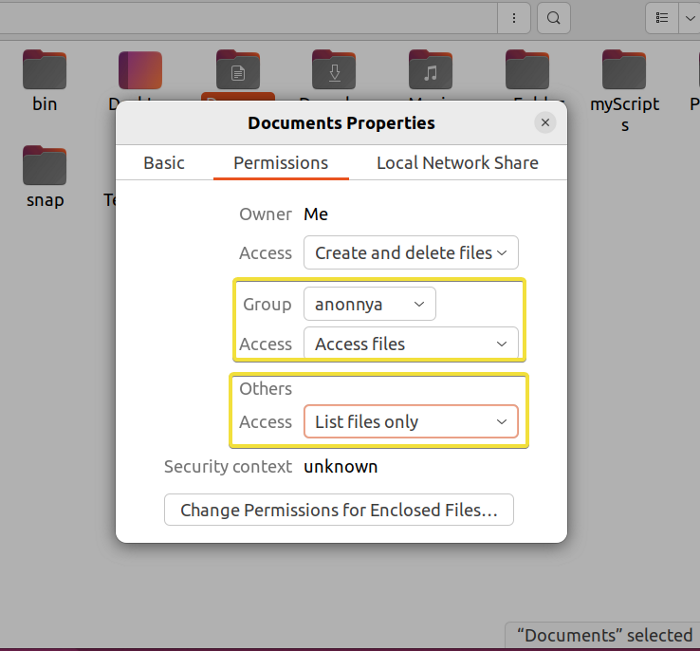Open the owner access dropdown
Screen dimensions: 700x651
coord(411,253)
